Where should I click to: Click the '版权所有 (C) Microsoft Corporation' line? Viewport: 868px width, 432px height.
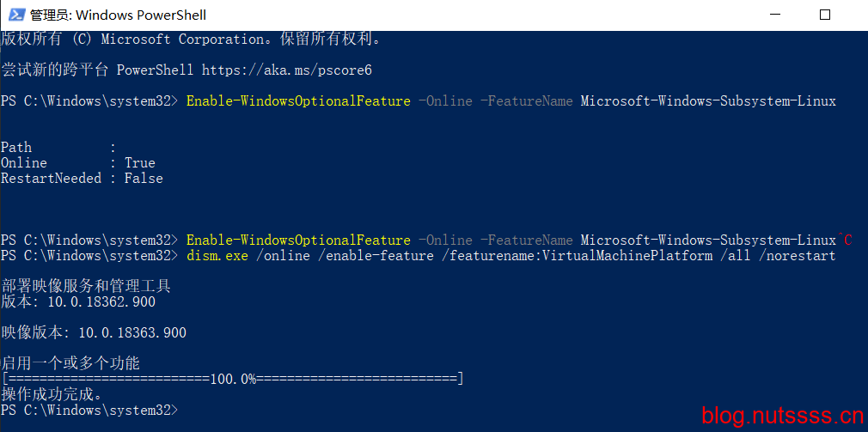click(191, 40)
